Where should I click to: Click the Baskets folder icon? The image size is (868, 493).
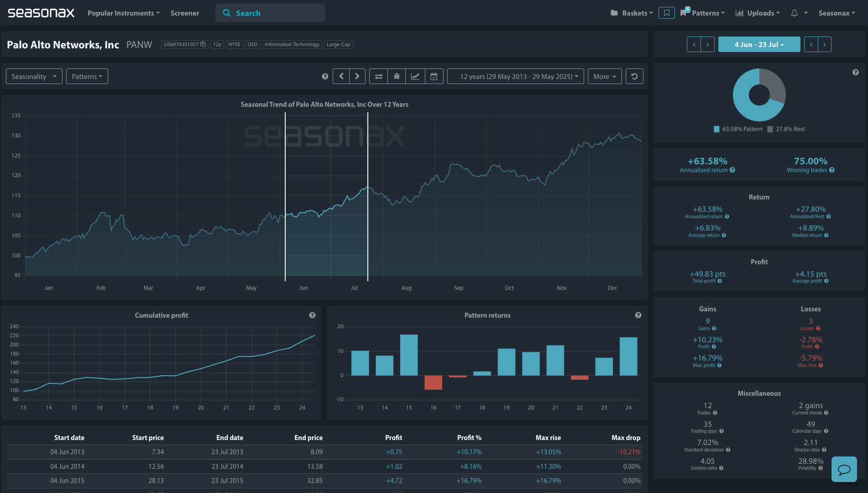pos(614,13)
